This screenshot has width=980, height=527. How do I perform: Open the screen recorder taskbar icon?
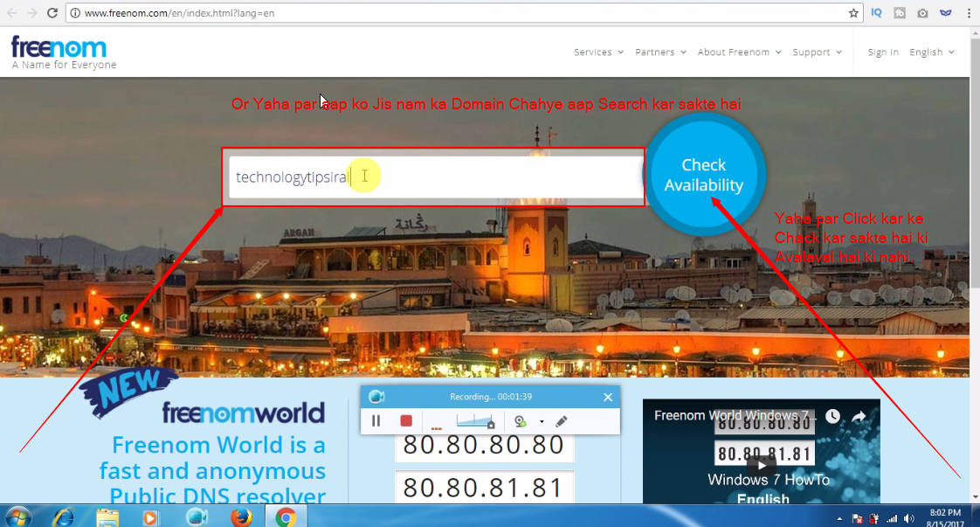(197, 517)
